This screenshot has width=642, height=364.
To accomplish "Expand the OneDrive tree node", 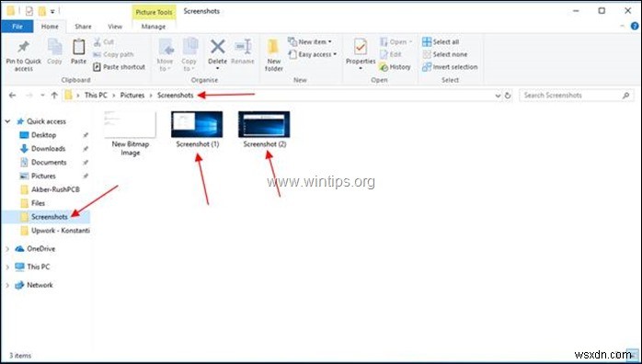I will pos(7,249).
